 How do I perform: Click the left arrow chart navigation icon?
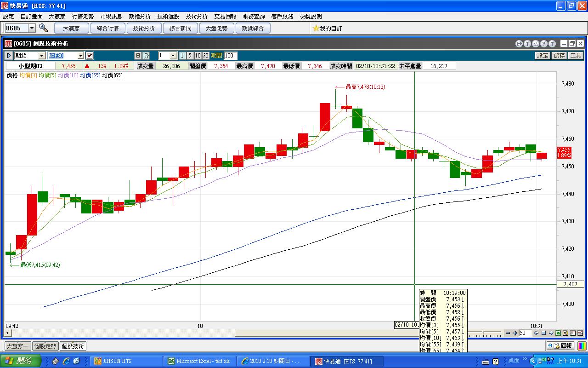click(536, 333)
